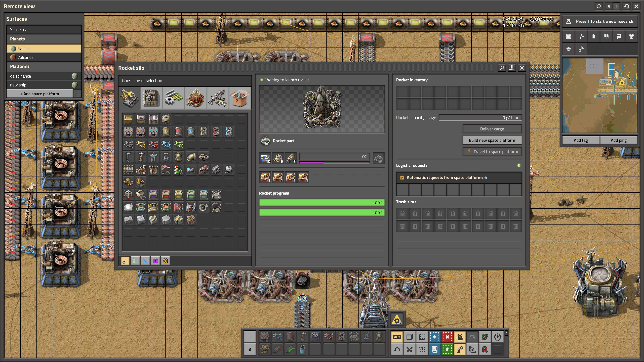Viewport: 644px width, 362px height.
Task: Toggle the ALT mode shortcut button
Action: [x=397, y=337]
